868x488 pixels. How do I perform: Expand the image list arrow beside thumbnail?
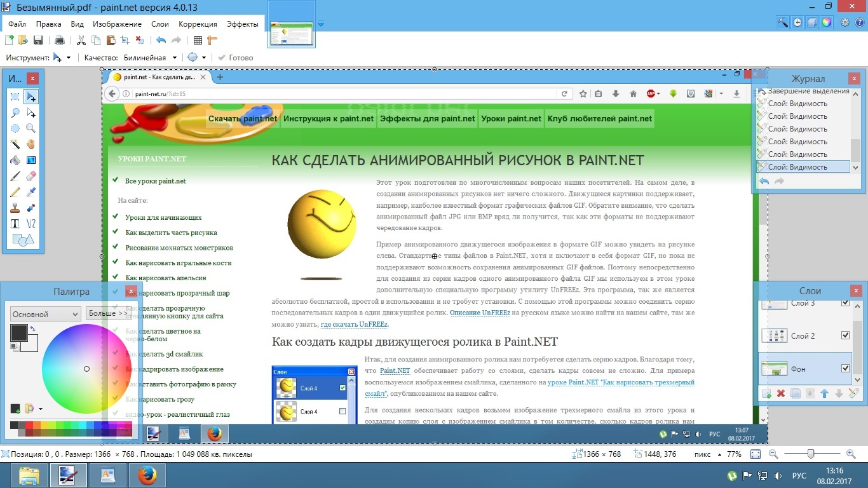point(320,24)
